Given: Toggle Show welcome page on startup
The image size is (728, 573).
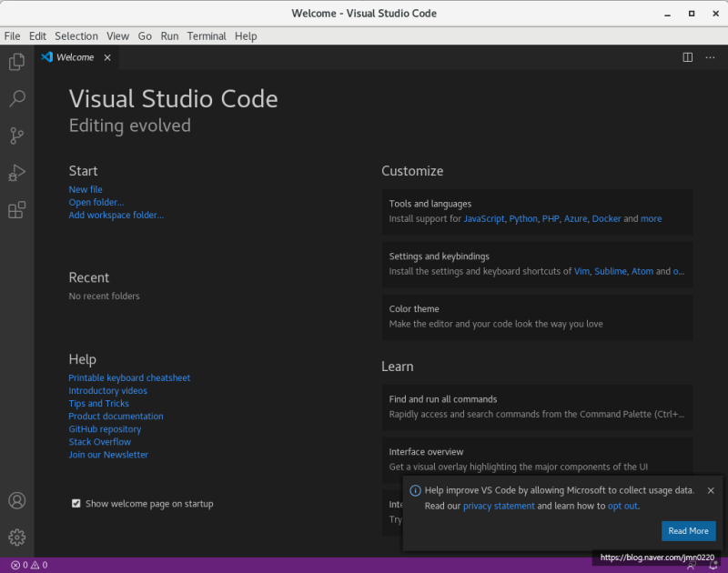Looking at the screenshot, I should click(x=76, y=503).
